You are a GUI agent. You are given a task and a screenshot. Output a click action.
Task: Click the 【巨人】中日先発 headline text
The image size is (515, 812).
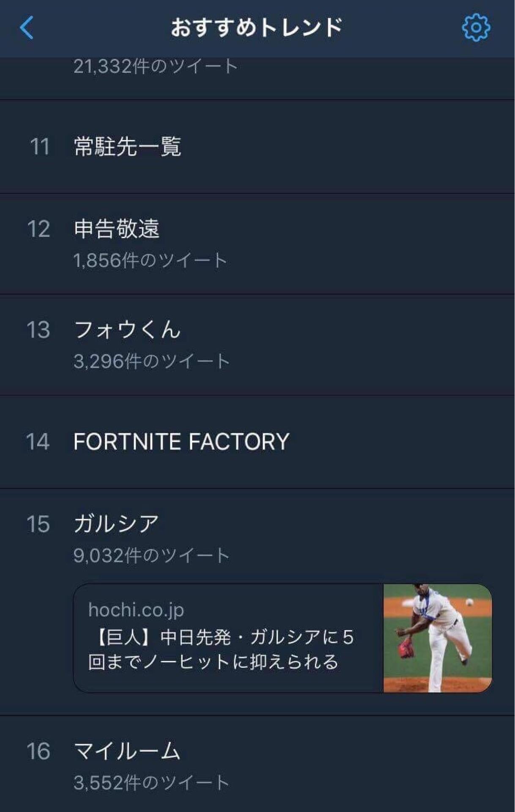[x=221, y=650]
